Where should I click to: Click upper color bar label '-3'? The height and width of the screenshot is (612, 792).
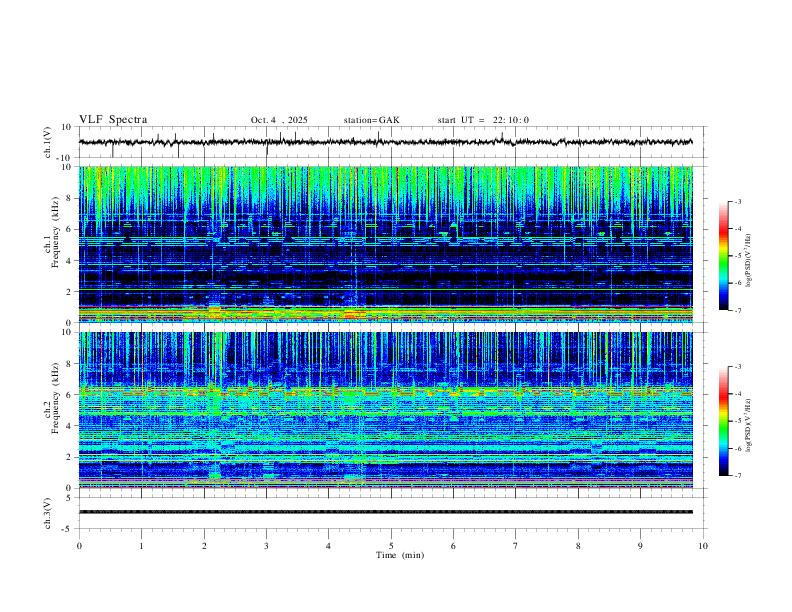click(x=738, y=201)
